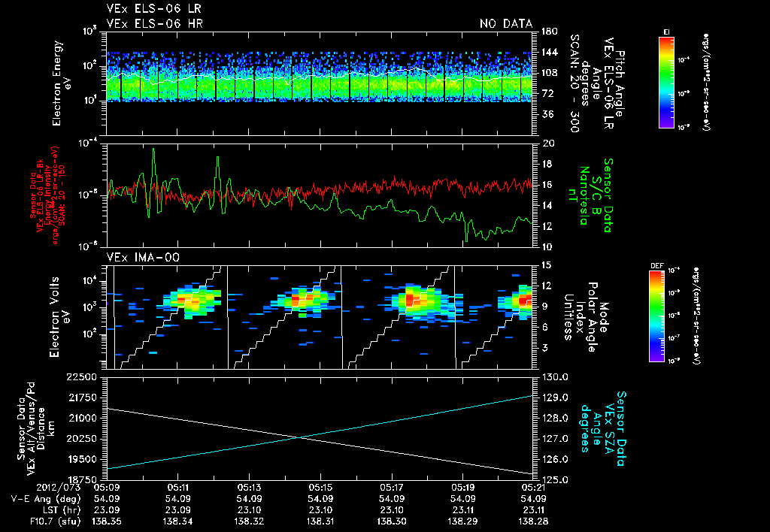This screenshot has height=532, width=770.
Task: Click the '05:11' time tick label
Action: click(177, 488)
